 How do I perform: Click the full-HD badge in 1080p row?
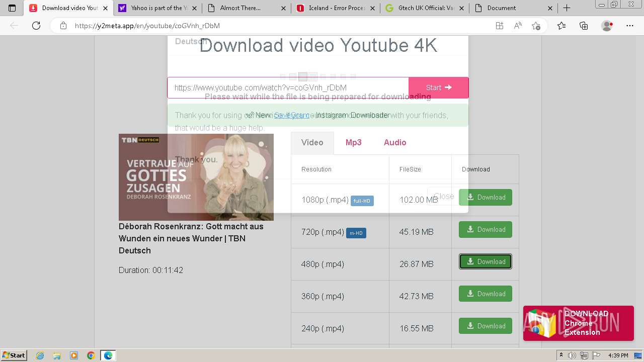(362, 201)
